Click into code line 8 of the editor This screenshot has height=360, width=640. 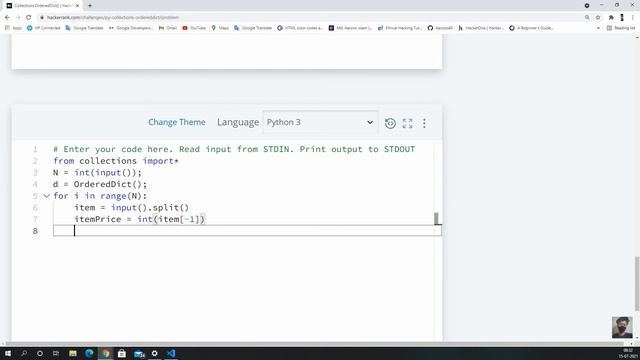(247, 231)
